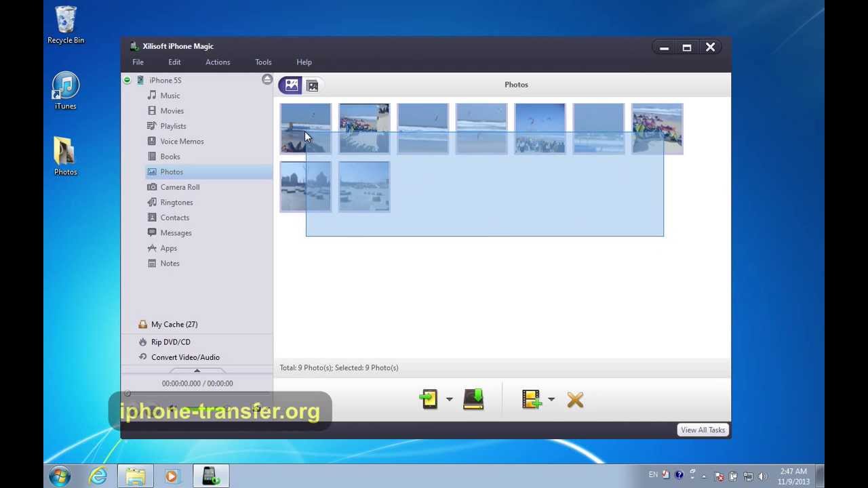Show hidden tray icons arrow
The height and width of the screenshot is (488, 868).
[x=705, y=476]
